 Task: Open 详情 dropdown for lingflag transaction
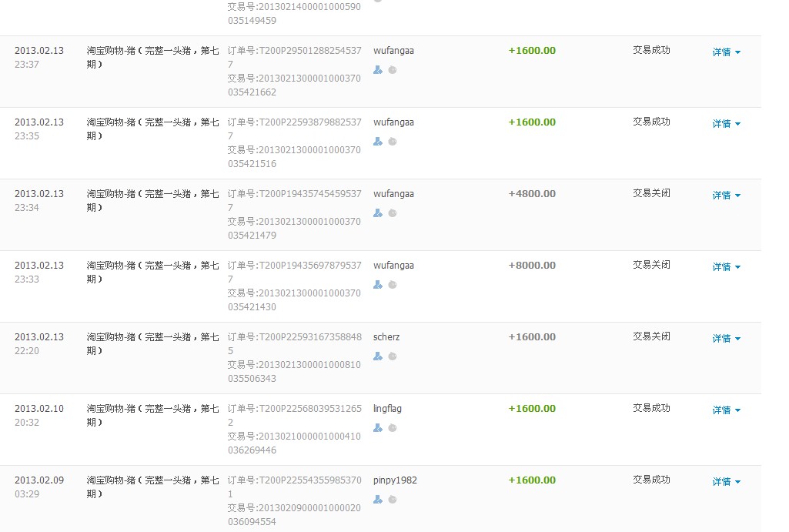point(726,410)
